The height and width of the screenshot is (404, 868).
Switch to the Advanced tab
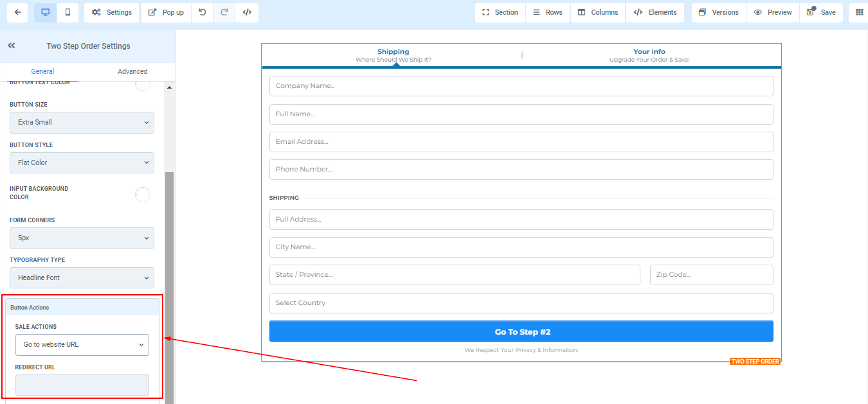[x=132, y=71]
